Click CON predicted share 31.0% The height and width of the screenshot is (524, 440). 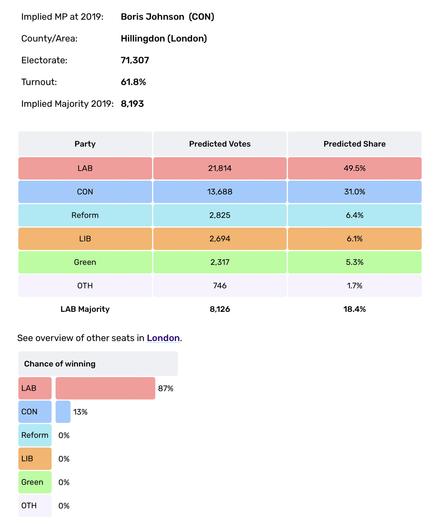354,192
